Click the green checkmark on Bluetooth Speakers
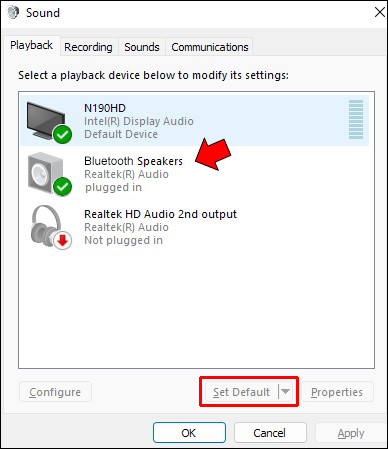This screenshot has height=449, width=388. [62, 187]
